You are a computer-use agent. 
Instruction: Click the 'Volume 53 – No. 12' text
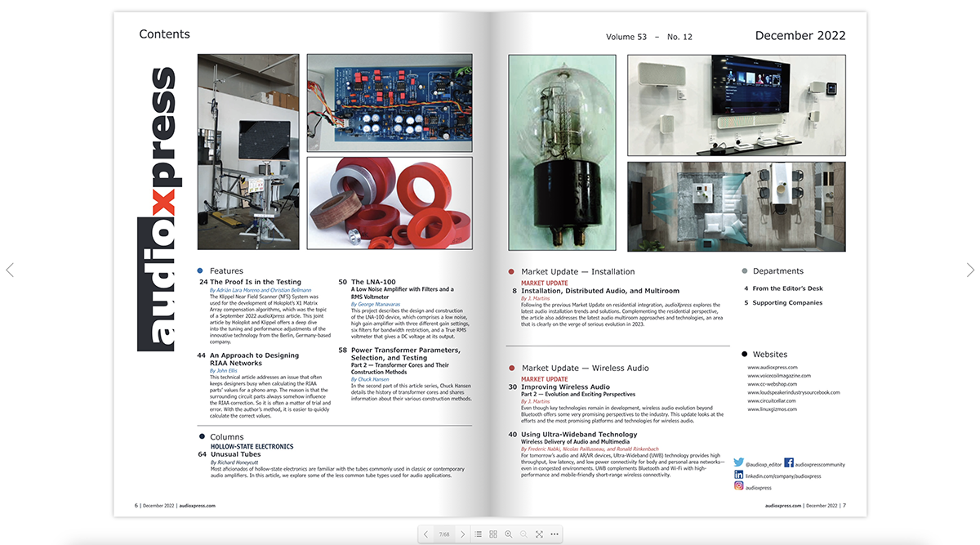649,37
